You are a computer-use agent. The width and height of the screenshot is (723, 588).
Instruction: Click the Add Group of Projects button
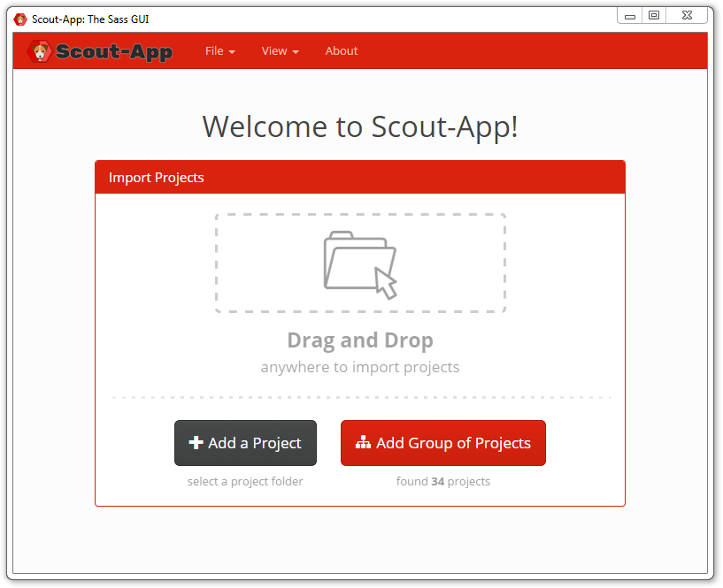click(x=443, y=443)
